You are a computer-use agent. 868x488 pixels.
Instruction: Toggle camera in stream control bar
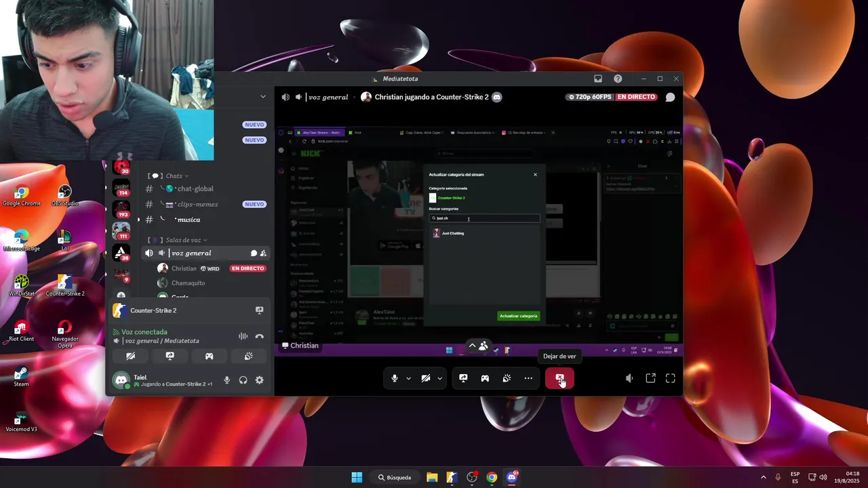[426, 378]
